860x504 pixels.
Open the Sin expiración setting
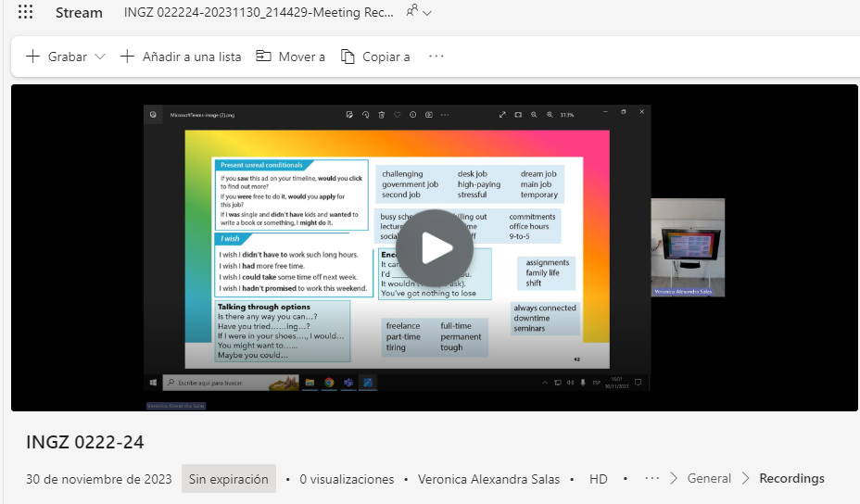point(229,479)
